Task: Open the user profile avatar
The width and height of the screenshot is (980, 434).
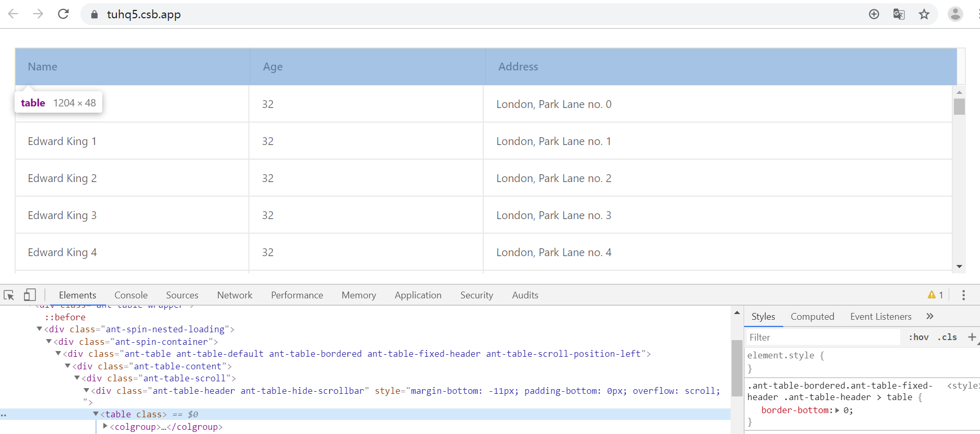Action: [955, 14]
